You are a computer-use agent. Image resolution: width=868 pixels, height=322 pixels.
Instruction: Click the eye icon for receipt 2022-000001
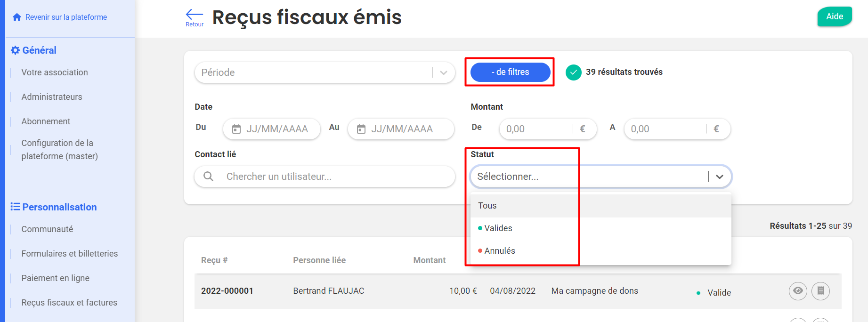click(x=798, y=291)
